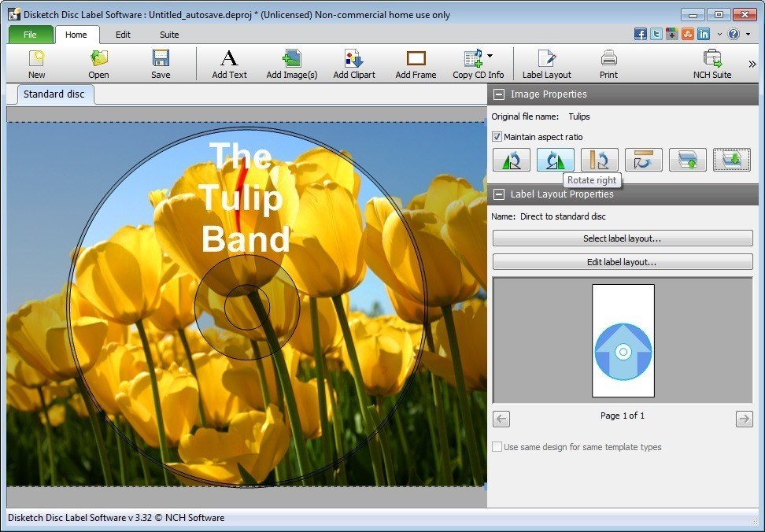The height and width of the screenshot is (532, 765).
Task: Click the Flip image icon
Action: click(599, 159)
